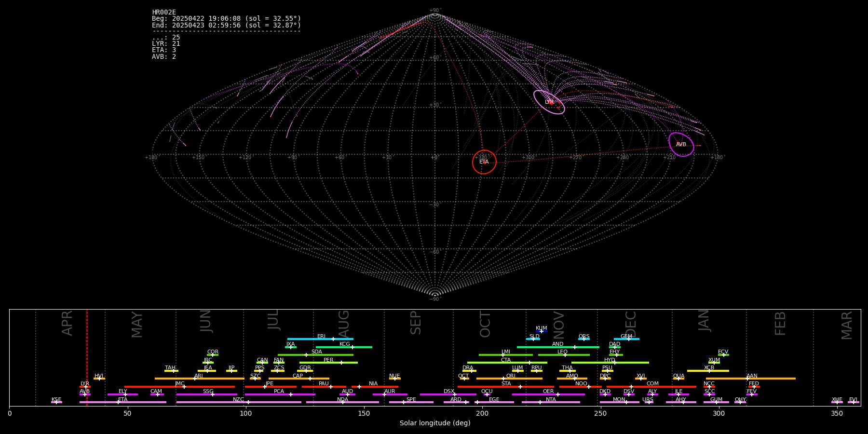Click the cyan ERI shower bar
Viewport: 868px width, 434px height.
tap(320, 339)
